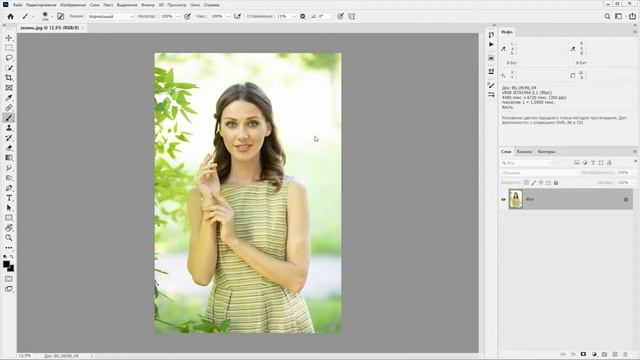The height and width of the screenshot is (360, 640).
Task: Select the Healing Brush tool
Action: pos(9,108)
